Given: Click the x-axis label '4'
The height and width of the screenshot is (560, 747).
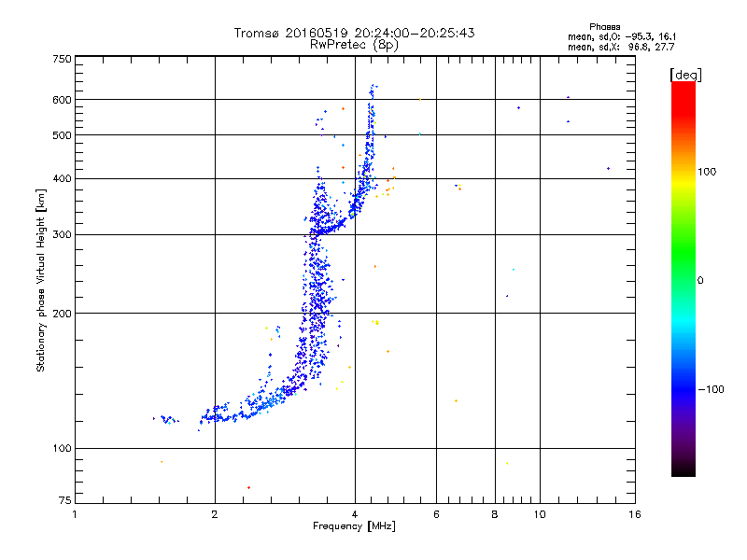Looking at the screenshot, I should [355, 514].
